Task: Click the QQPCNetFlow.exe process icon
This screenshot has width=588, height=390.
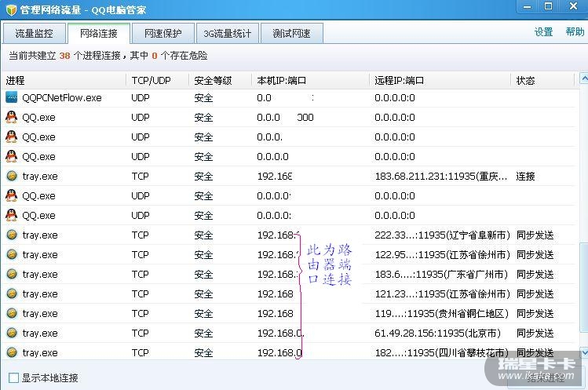Action: point(11,97)
